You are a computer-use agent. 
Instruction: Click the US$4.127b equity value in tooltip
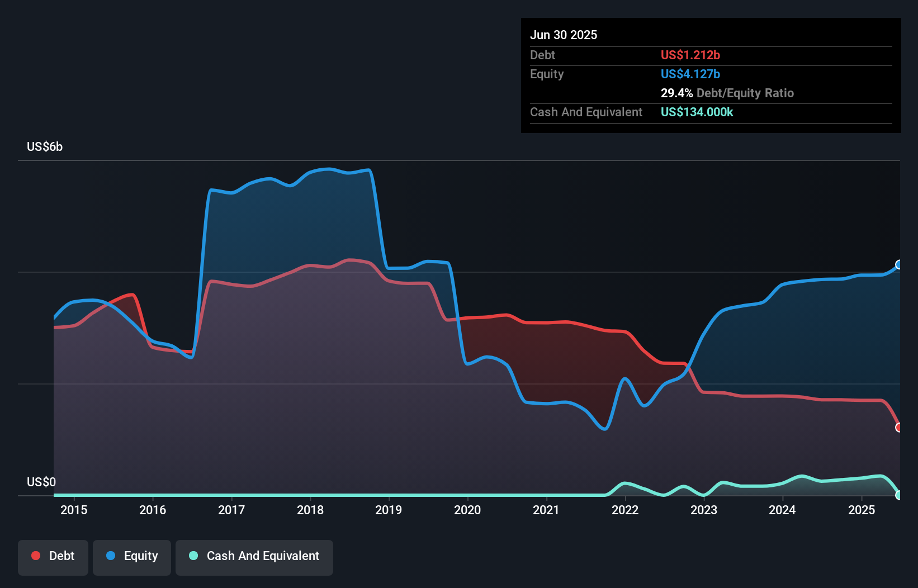[690, 74]
